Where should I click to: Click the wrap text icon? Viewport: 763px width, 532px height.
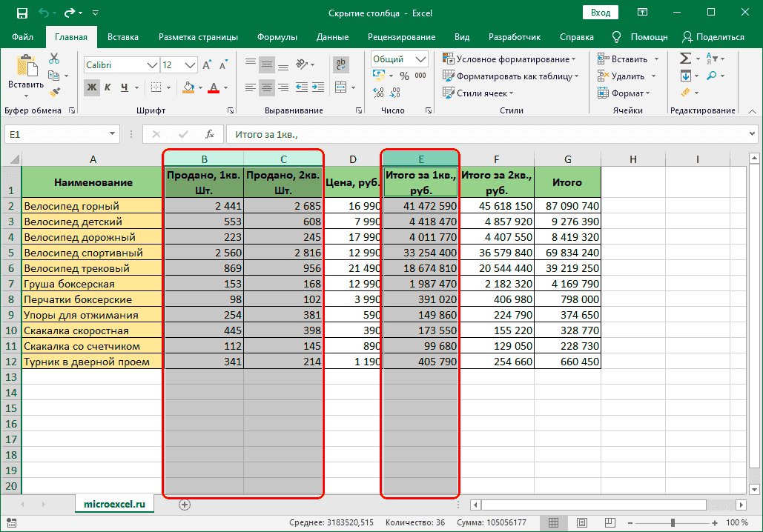pyautogui.click(x=341, y=64)
